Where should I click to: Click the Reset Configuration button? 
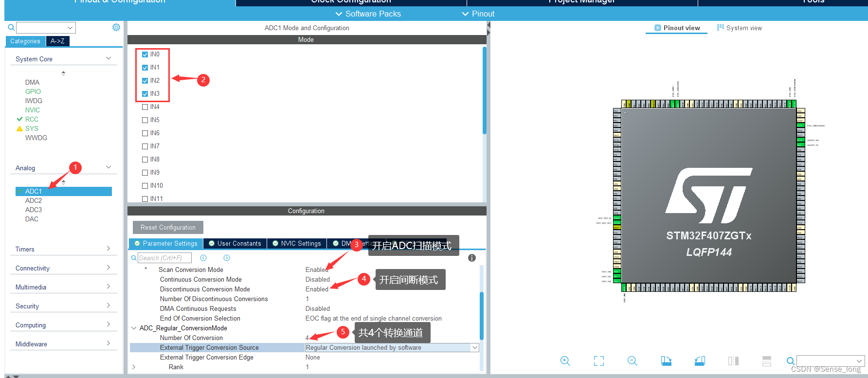(x=168, y=227)
